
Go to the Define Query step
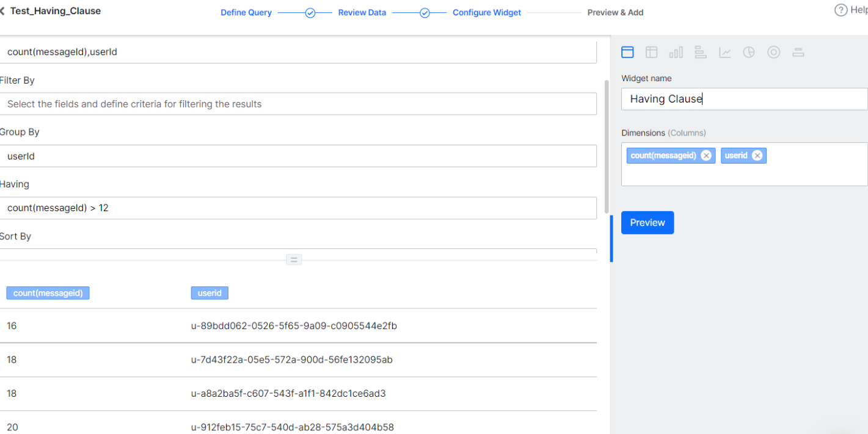(246, 12)
